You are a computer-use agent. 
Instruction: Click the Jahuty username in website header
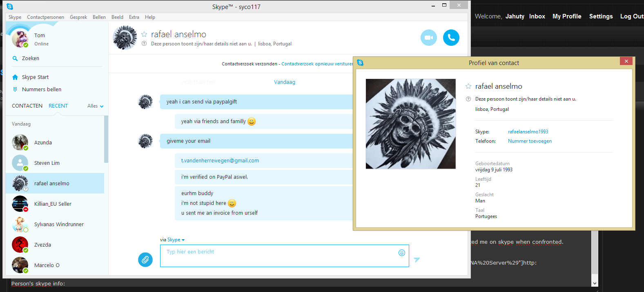pos(515,16)
